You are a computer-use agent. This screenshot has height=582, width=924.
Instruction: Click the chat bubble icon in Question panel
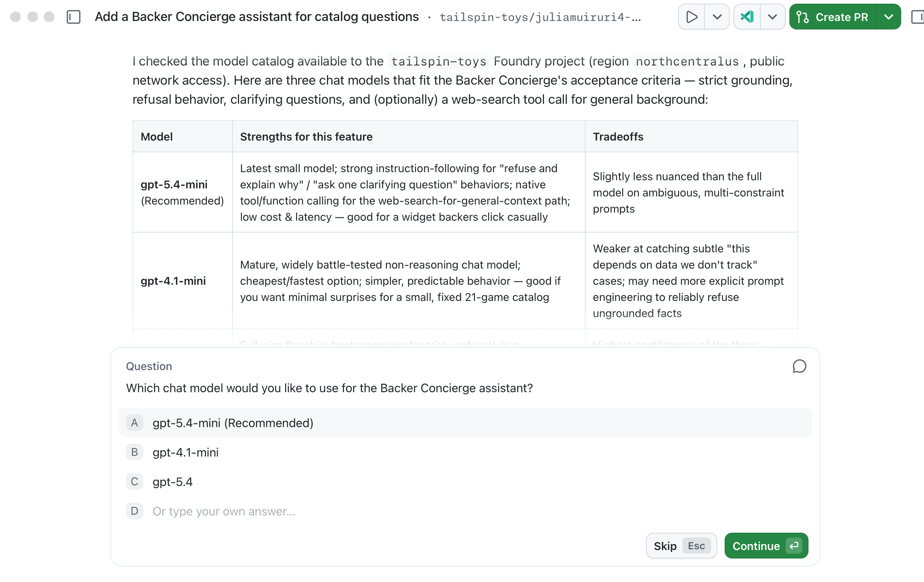click(799, 366)
